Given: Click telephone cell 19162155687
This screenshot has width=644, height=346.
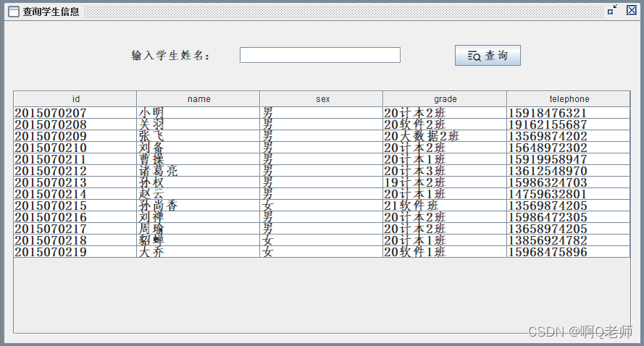Looking at the screenshot, I should (569, 125).
